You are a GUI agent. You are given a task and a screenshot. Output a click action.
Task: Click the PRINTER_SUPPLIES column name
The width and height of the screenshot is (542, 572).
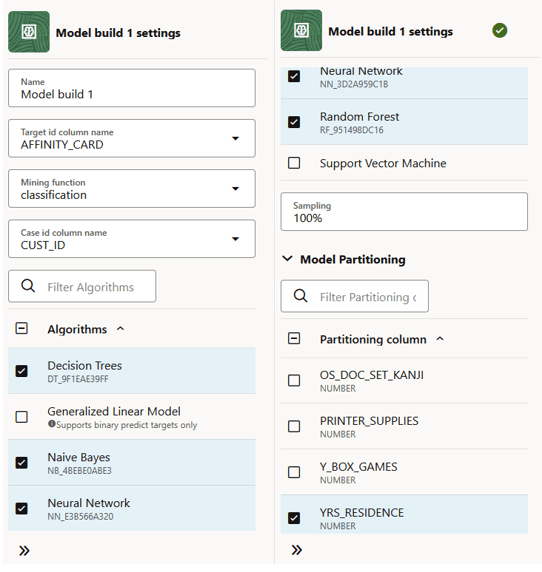point(369,421)
